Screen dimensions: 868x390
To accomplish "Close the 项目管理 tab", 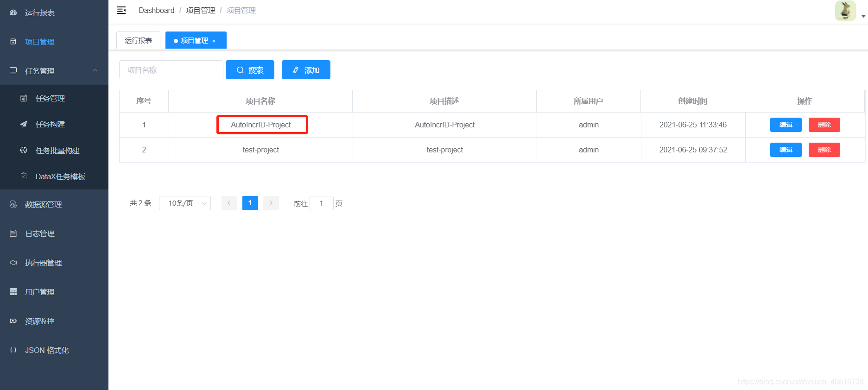I will tap(214, 41).
